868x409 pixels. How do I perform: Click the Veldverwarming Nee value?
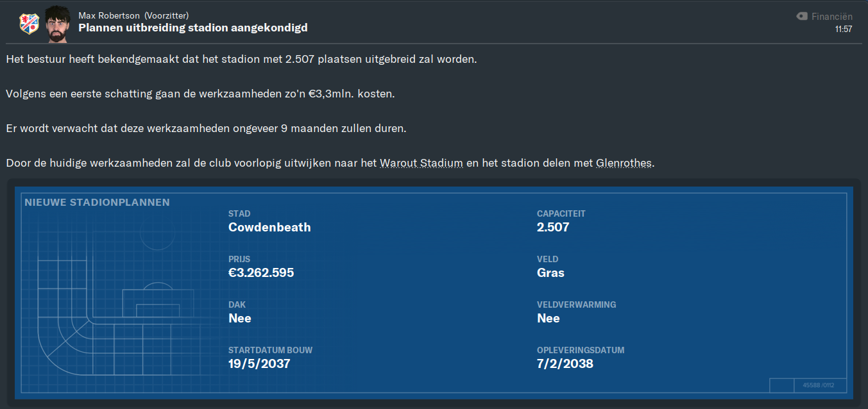[x=549, y=318]
